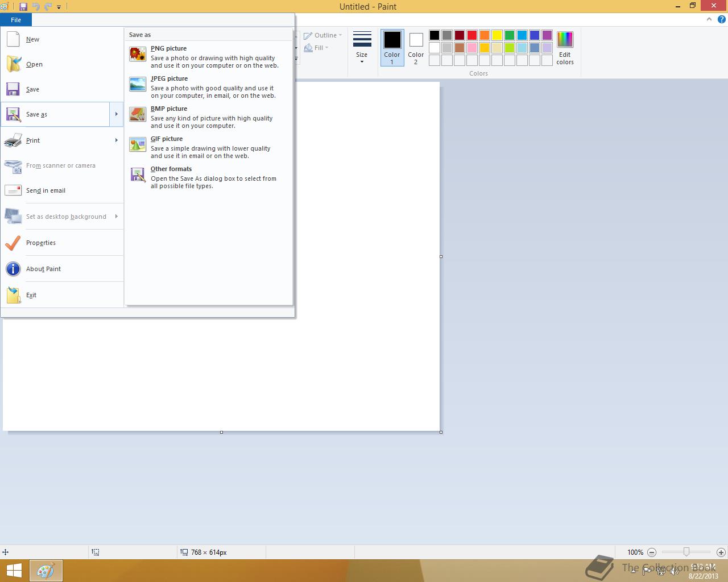Pick the green color swatch

pyautogui.click(x=510, y=35)
